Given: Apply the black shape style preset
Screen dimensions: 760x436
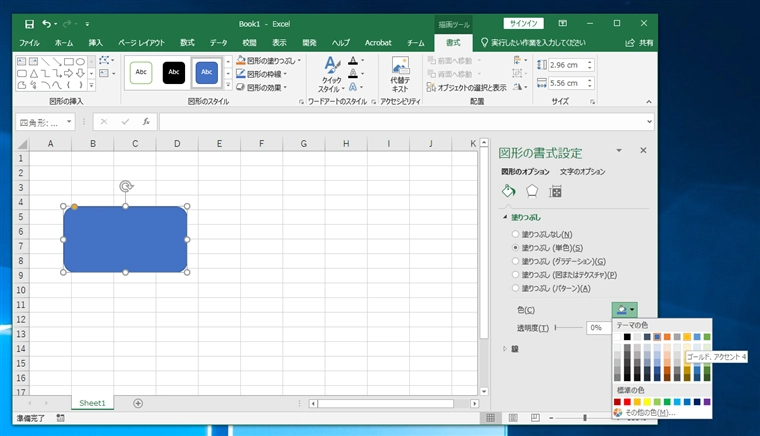Looking at the screenshot, I should tap(174, 72).
